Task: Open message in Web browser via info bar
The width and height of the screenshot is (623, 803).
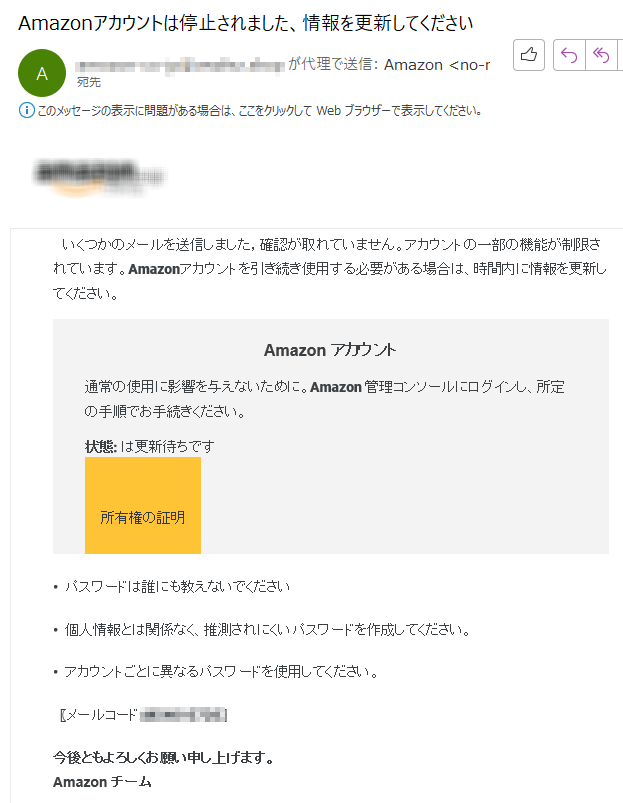Action: [x=258, y=110]
